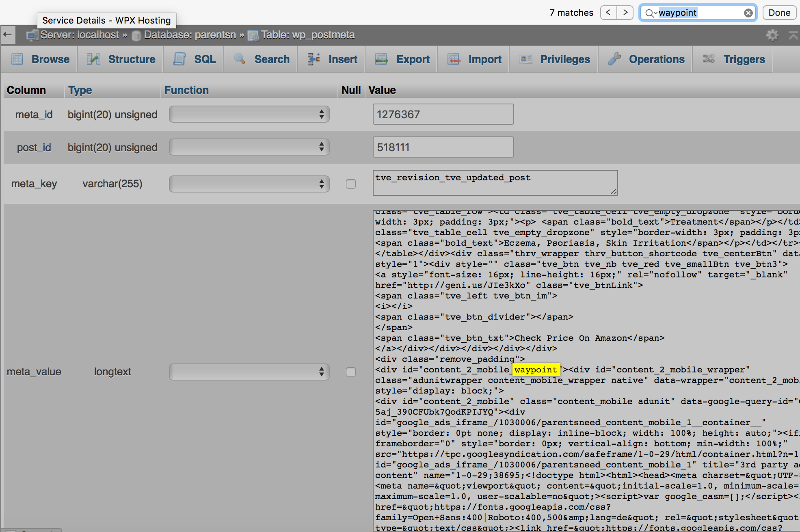The width and height of the screenshot is (800, 532).
Task: Click the Triggers tab icon
Action: (709, 59)
